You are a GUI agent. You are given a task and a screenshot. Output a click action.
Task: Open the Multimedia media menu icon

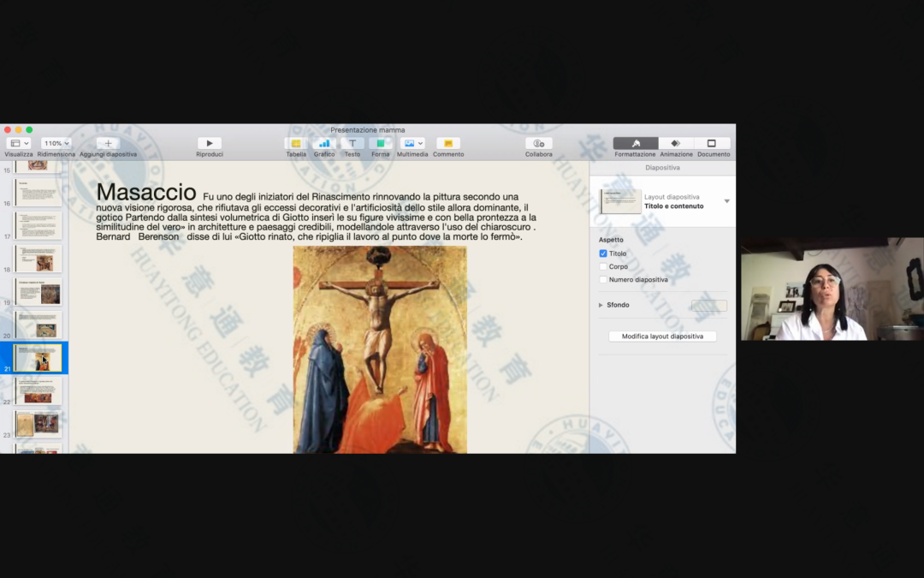[x=412, y=143]
